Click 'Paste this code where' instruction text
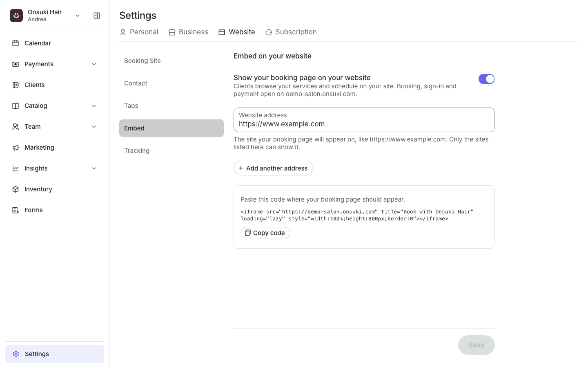The image size is (588, 368). [323, 200]
